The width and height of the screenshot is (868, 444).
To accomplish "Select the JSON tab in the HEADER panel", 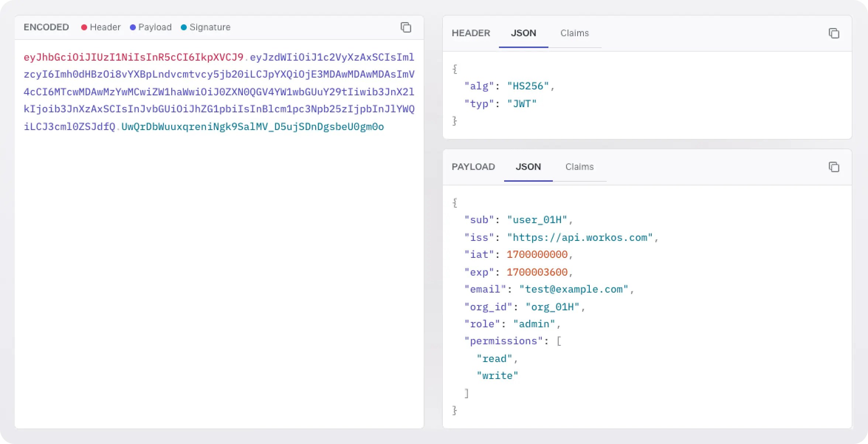I will (523, 33).
